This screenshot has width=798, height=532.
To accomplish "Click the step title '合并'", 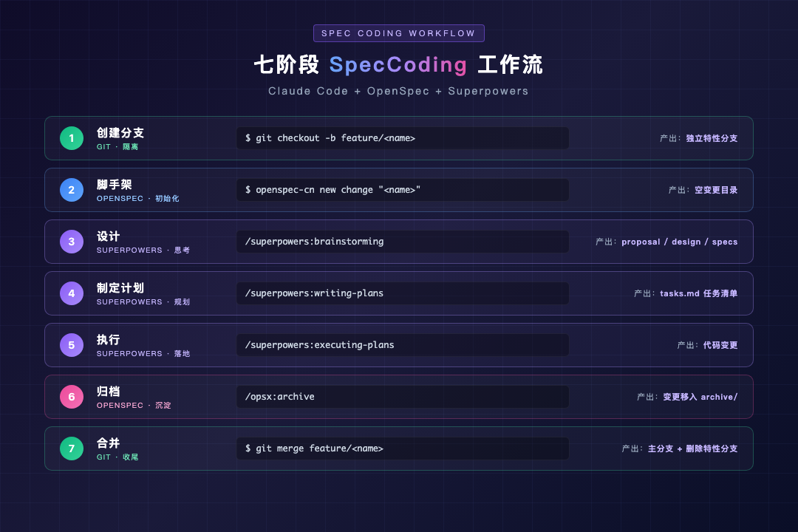I will pyautogui.click(x=109, y=443).
